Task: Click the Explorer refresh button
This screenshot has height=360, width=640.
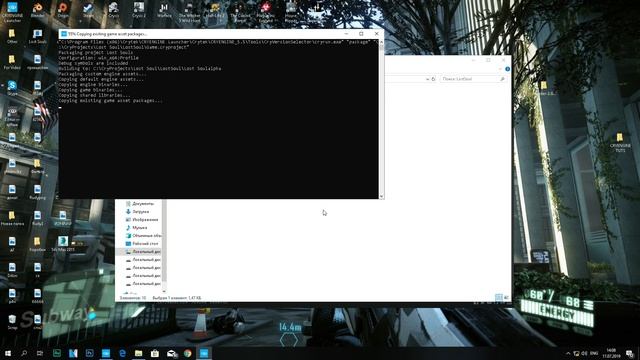Action: 433,79
